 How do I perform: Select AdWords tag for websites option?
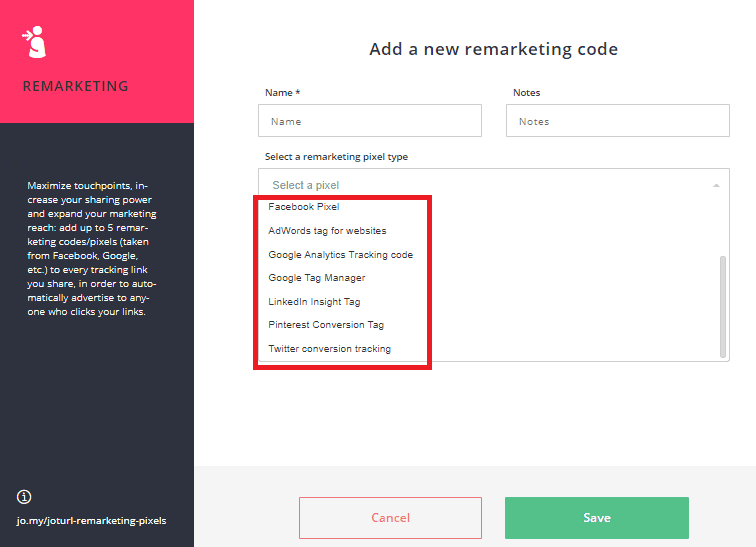click(327, 231)
